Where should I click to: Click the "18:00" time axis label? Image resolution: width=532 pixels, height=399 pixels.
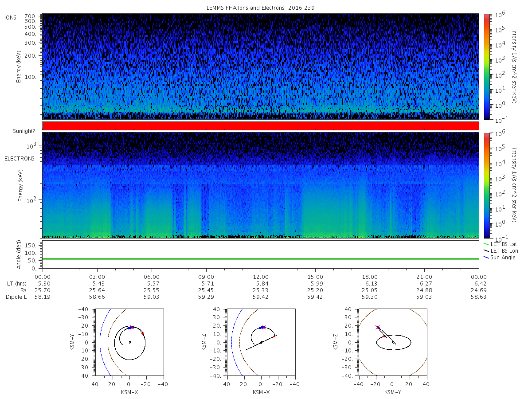[x=370, y=277]
